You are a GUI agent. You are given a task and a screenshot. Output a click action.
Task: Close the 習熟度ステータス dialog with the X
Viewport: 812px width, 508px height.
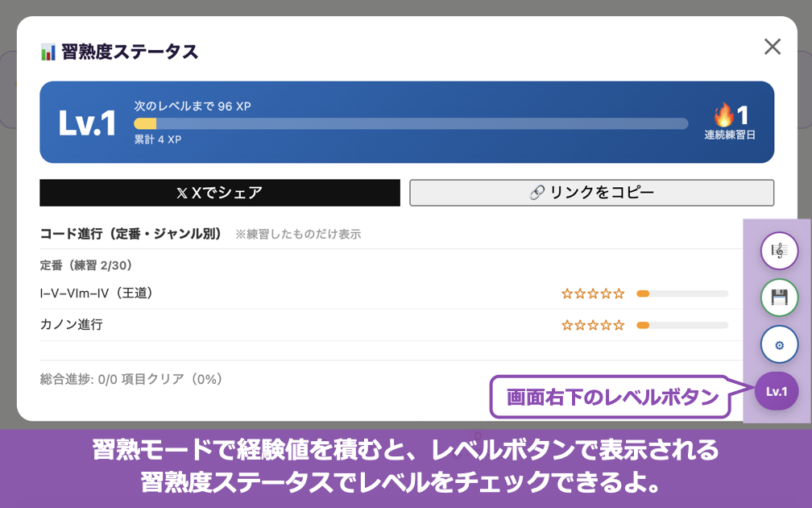[x=772, y=47]
